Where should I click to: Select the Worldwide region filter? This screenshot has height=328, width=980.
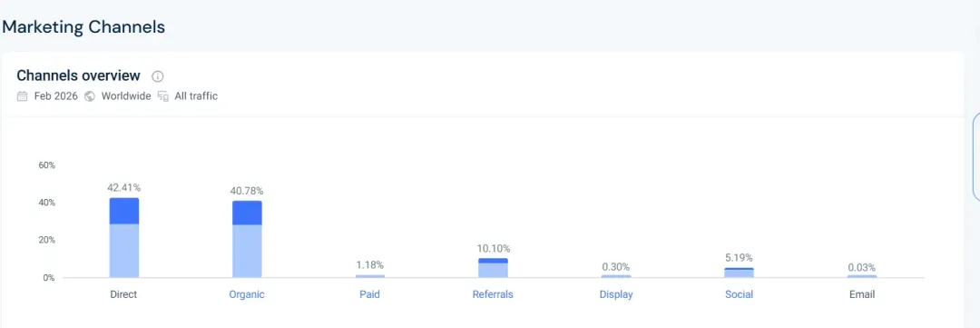(x=126, y=96)
